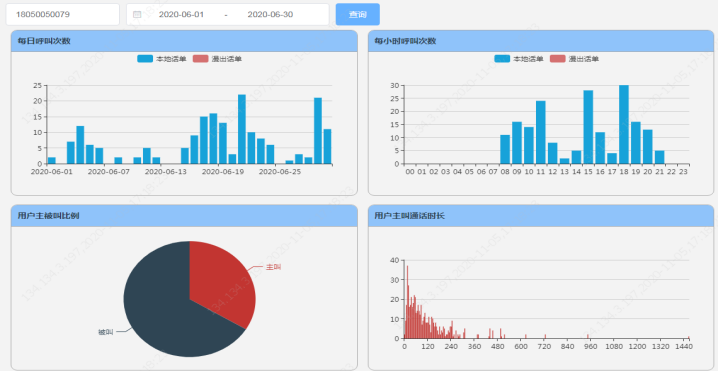
Task: Click the blue 查询 query button
Action: 358,14
